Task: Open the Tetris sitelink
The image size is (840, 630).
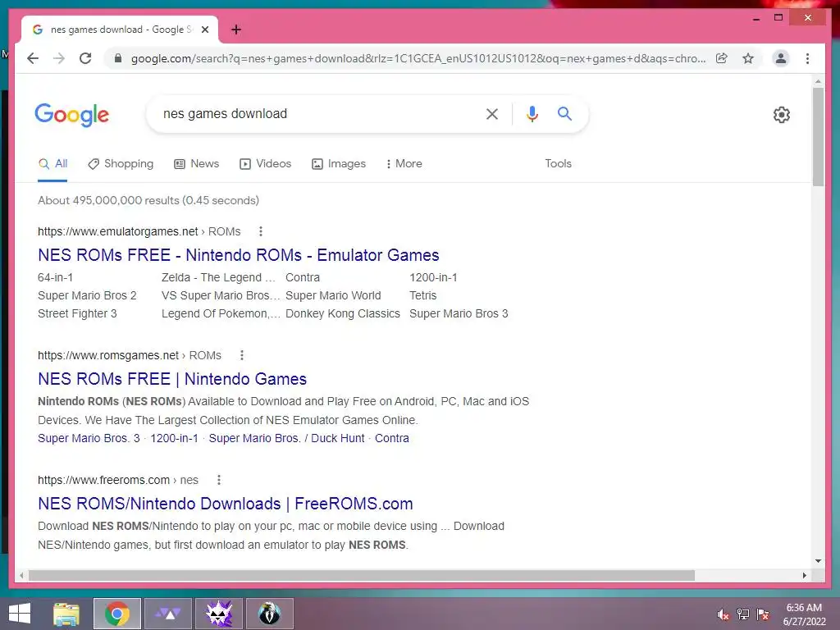Action: point(423,295)
